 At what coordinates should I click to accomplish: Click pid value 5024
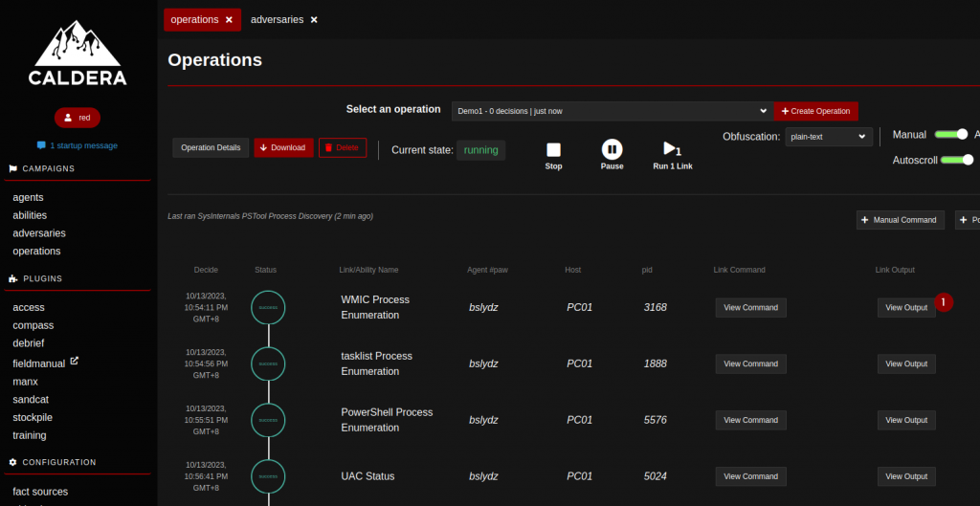[655, 476]
